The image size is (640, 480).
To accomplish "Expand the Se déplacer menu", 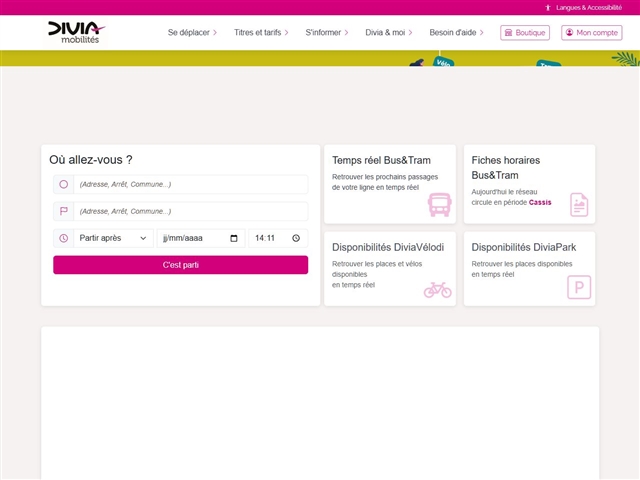I will pyautogui.click(x=192, y=33).
